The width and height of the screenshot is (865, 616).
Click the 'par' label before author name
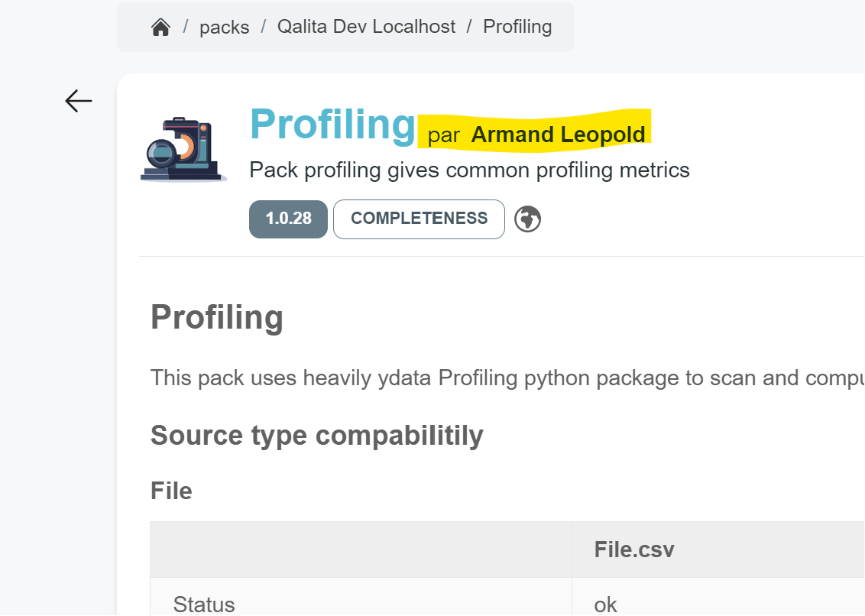(443, 136)
